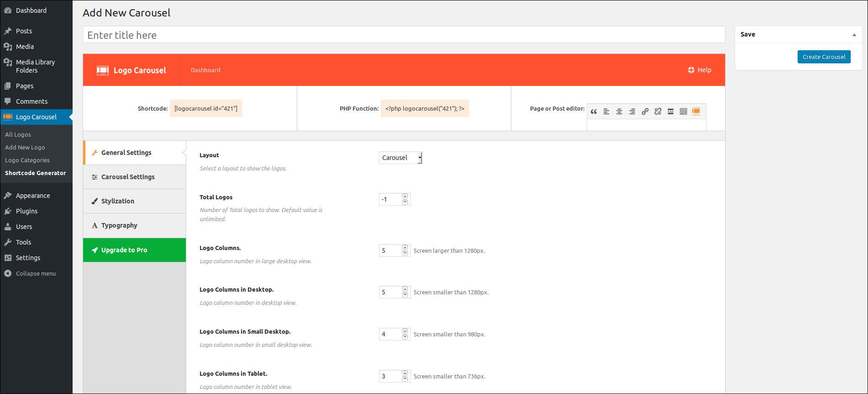This screenshot has height=394, width=868.
Task: Open the Plugins menu label
Action: click(27, 211)
